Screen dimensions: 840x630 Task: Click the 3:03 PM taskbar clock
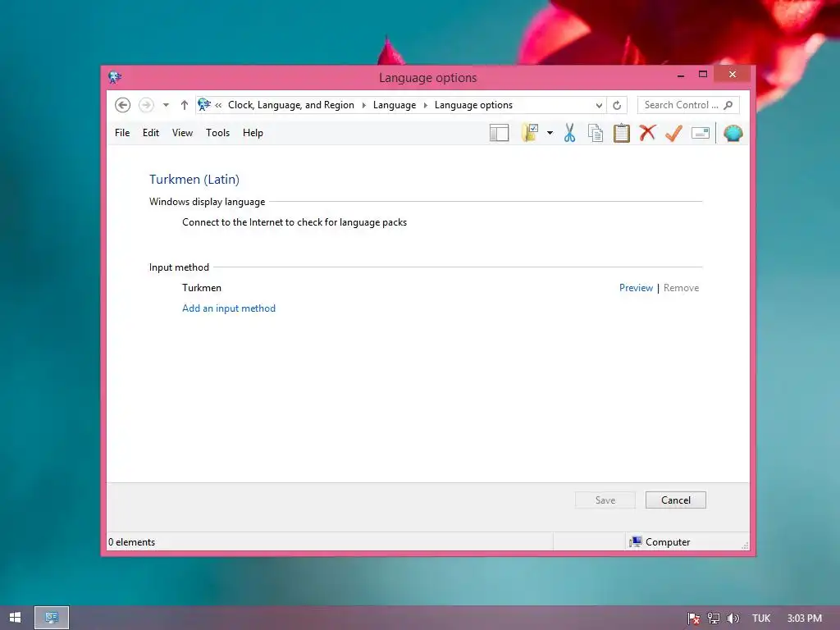coord(805,619)
